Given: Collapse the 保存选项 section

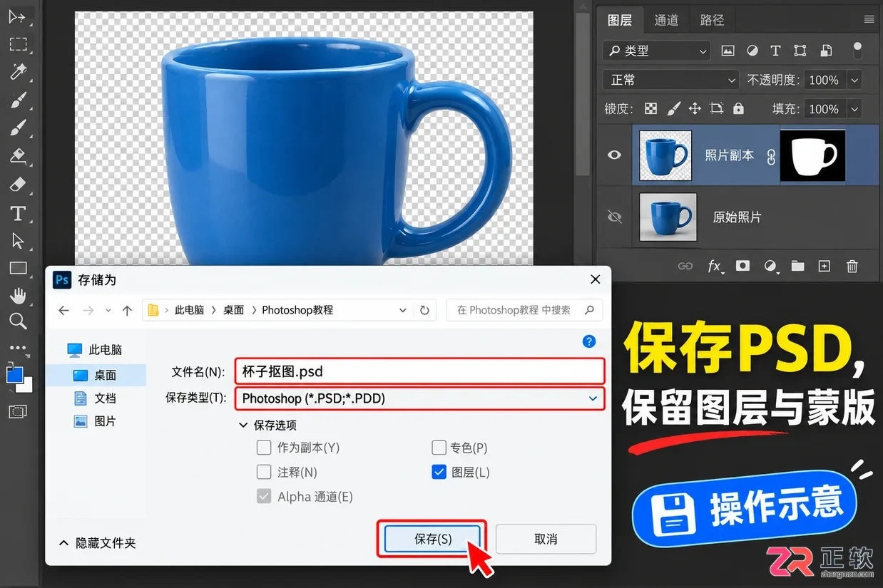Looking at the screenshot, I should click(x=245, y=425).
